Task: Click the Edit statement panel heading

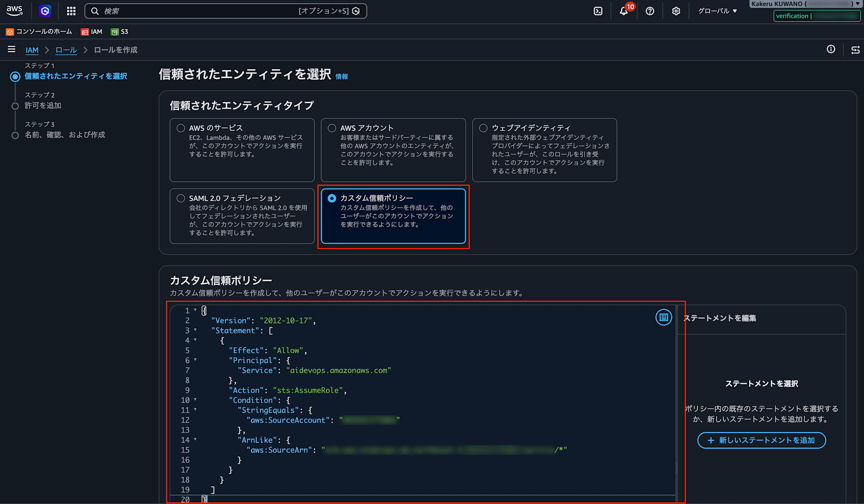Action: (x=720, y=318)
